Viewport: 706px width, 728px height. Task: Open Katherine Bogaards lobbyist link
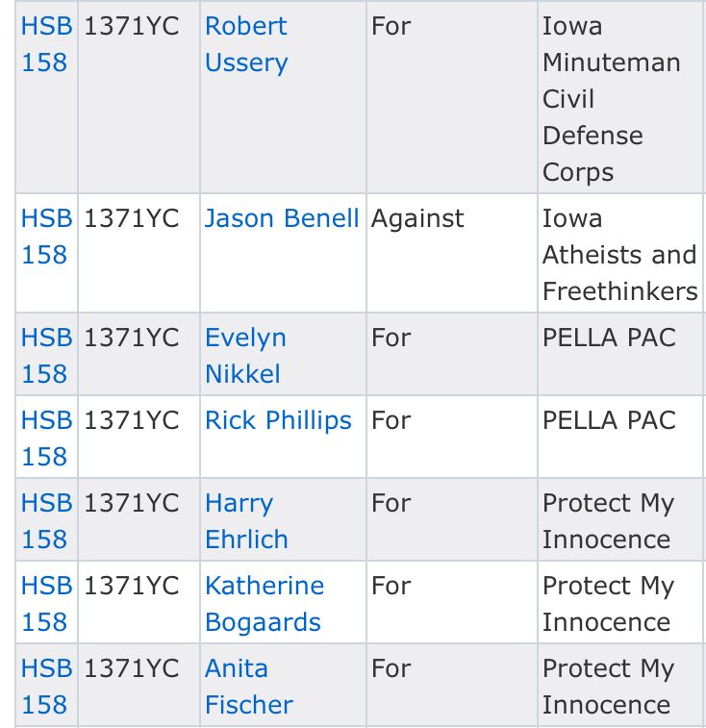pyautogui.click(x=265, y=604)
